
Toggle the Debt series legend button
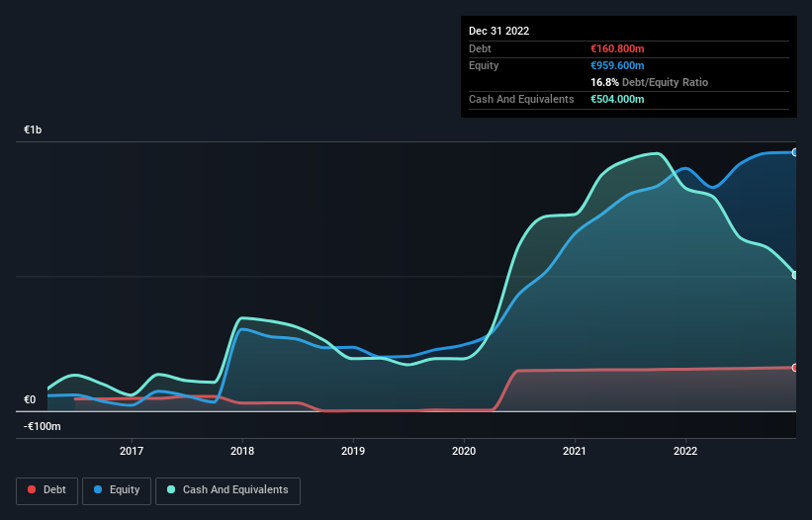(x=47, y=490)
